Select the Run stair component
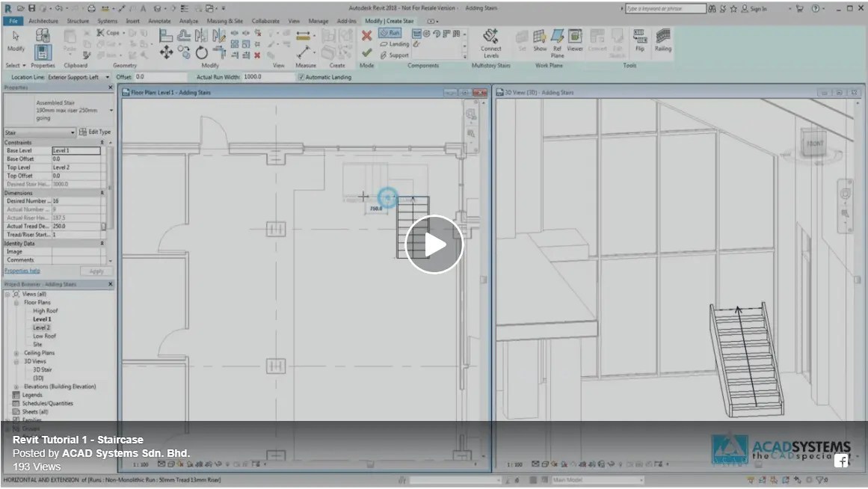The width and height of the screenshot is (868, 489). click(390, 33)
